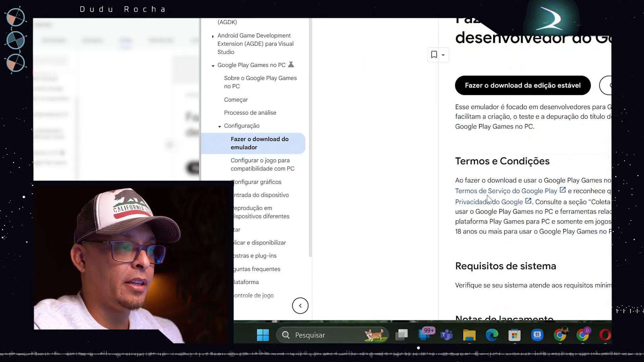This screenshot has height=362, width=644.
Task: Open Task View in the taskbar
Action: point(401,335)
